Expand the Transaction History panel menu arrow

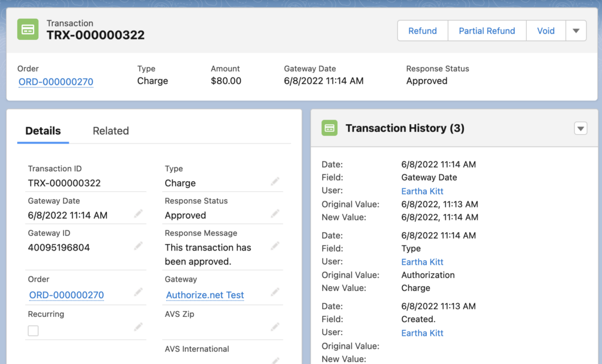pyautogui.click(x=580, y=128)
